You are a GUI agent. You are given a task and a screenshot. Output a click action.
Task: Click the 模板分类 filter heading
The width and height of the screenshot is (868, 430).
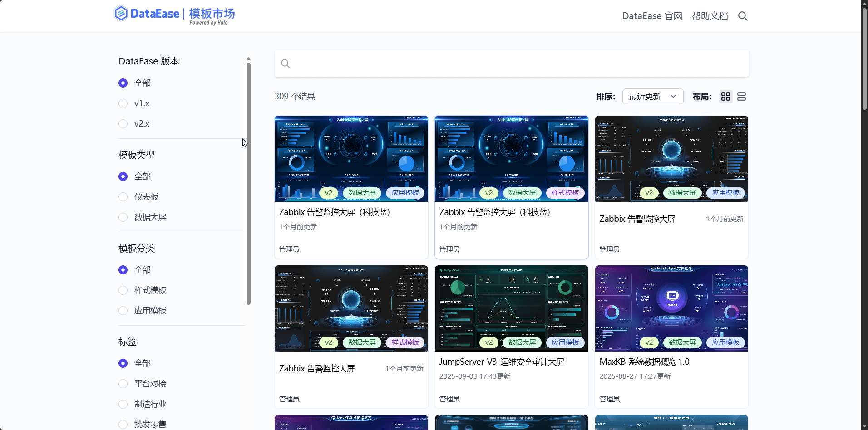[x=137, y=249]
